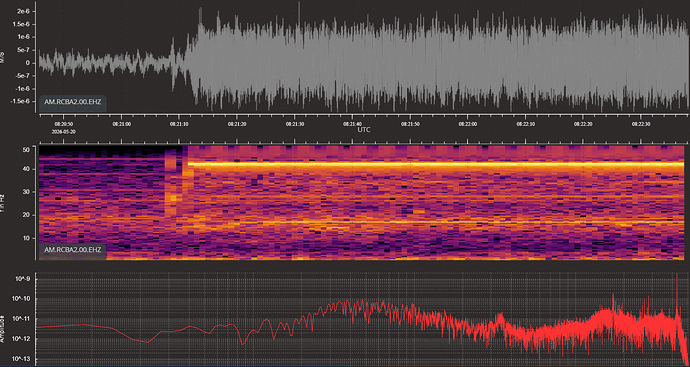Click the 08:21:00 time axis label
Screen dimensions: 690x367
121,125
